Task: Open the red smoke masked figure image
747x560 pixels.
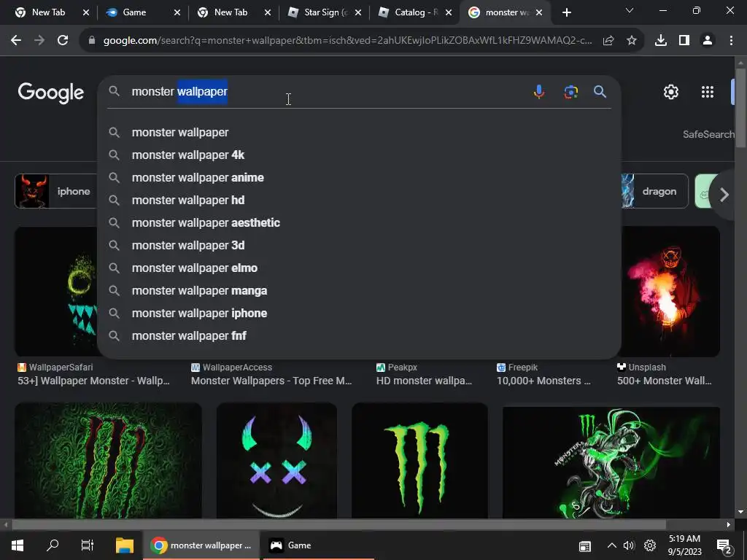Action: (x=670, y=292)
